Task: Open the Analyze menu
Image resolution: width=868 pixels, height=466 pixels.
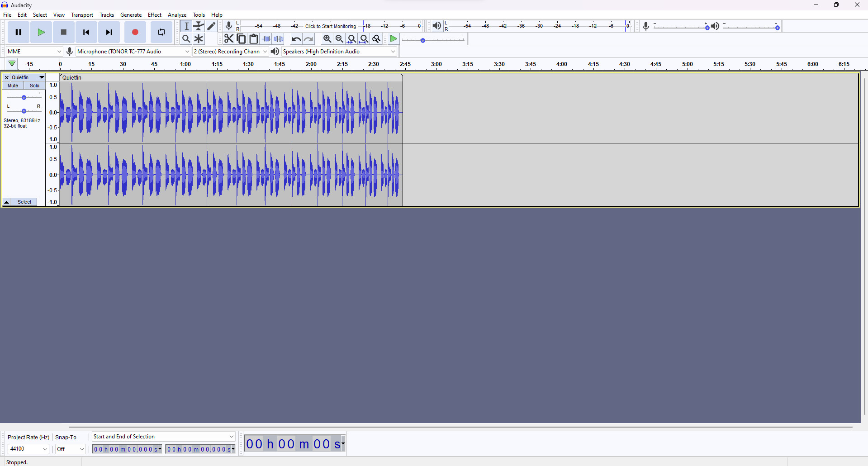Action: (x=177, y=15)
